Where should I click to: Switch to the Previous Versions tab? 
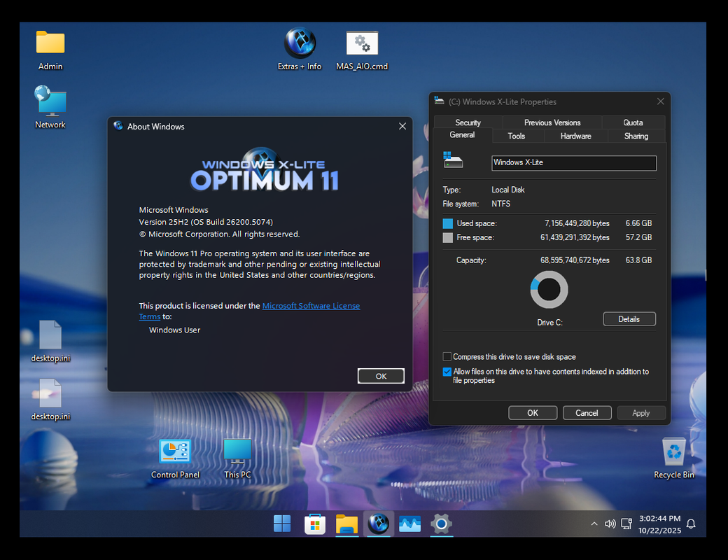click(552, 122)
